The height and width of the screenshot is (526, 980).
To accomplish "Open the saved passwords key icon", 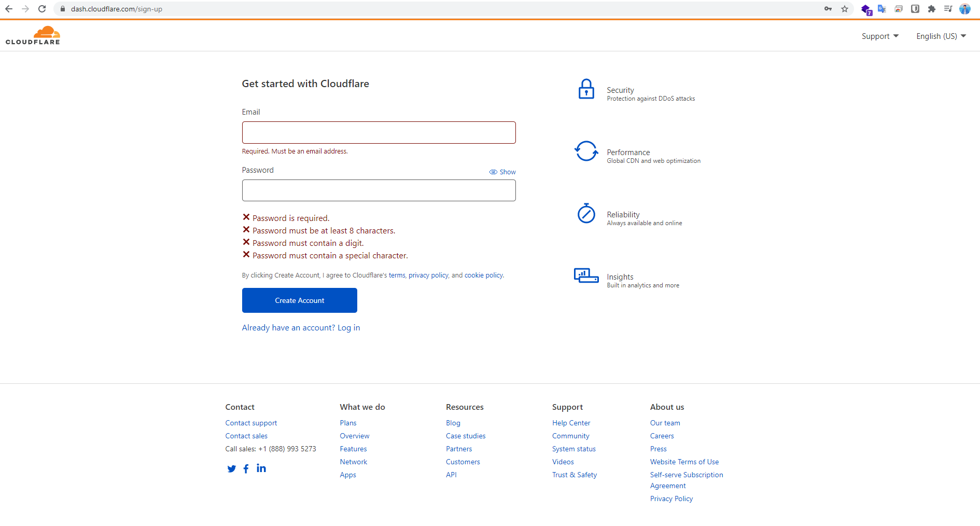I will (x=828, y=9).
